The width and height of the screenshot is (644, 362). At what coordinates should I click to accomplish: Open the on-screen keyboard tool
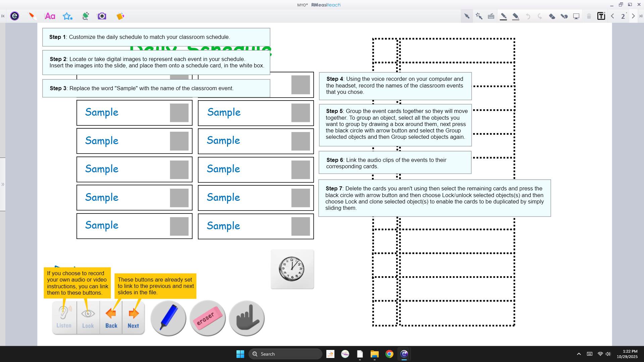(x=491, y=16)
